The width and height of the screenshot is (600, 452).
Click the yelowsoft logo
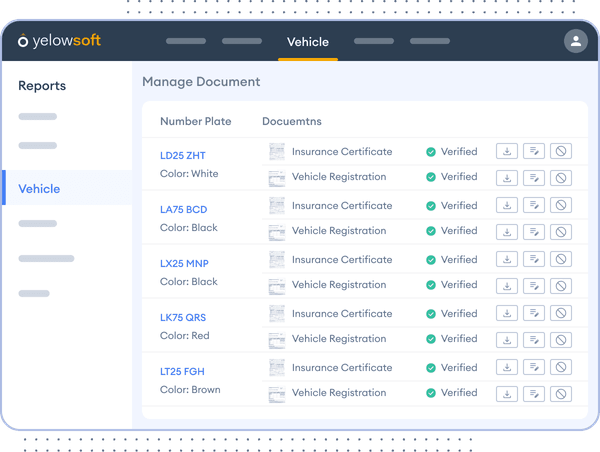59,41
